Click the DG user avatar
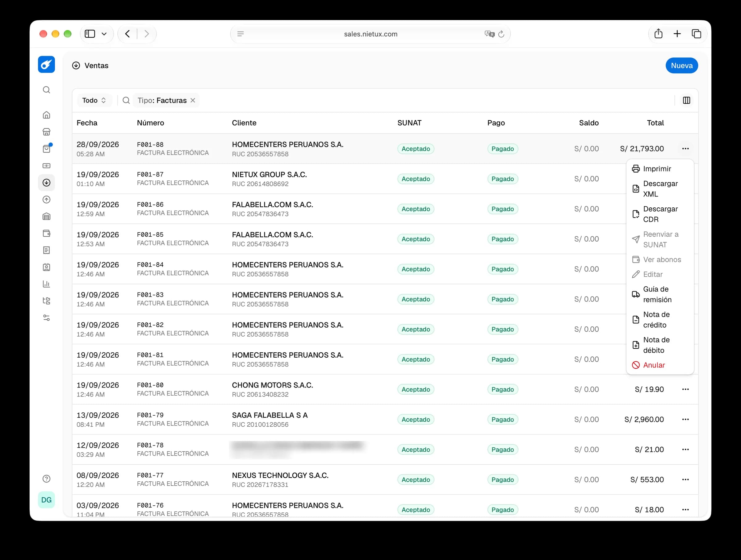The image size is (741, 560). [47, 500]
